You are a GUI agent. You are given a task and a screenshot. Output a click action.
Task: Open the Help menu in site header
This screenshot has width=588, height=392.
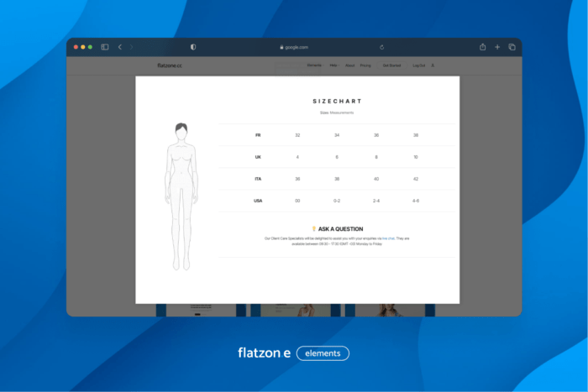pyautogui.click(x=333, y=65)
